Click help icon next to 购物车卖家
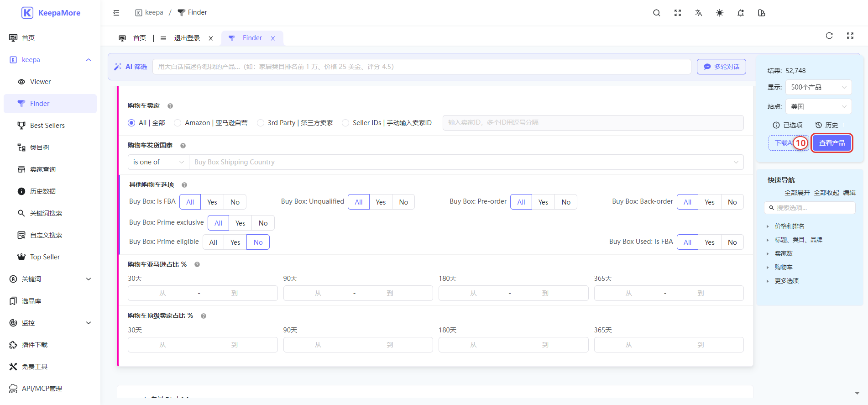Viewport: 868px width, 405px height. [x=170, y=106]
